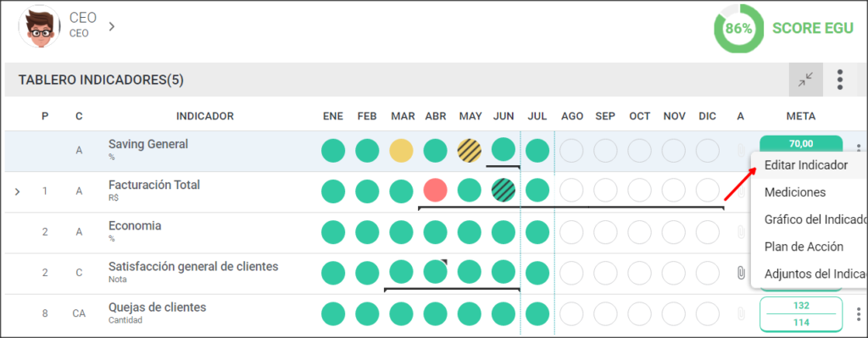Click the Saving General attachment paperclip
Image resolution: width=868 pixels, height=338 pixels.
740,151
